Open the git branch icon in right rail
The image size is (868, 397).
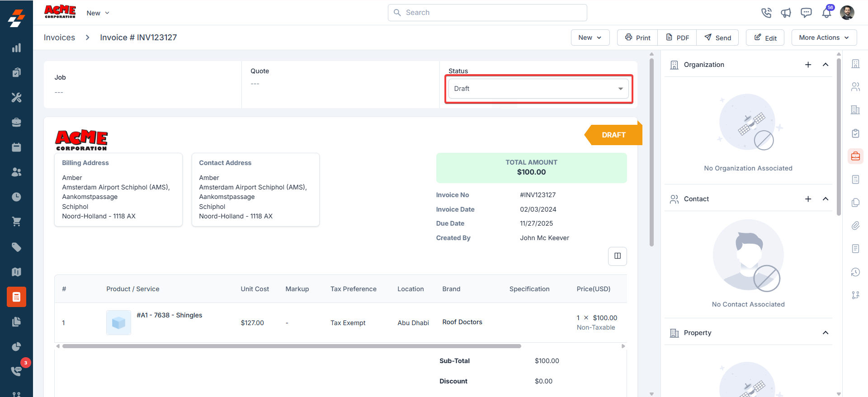(x=855, y=295)
